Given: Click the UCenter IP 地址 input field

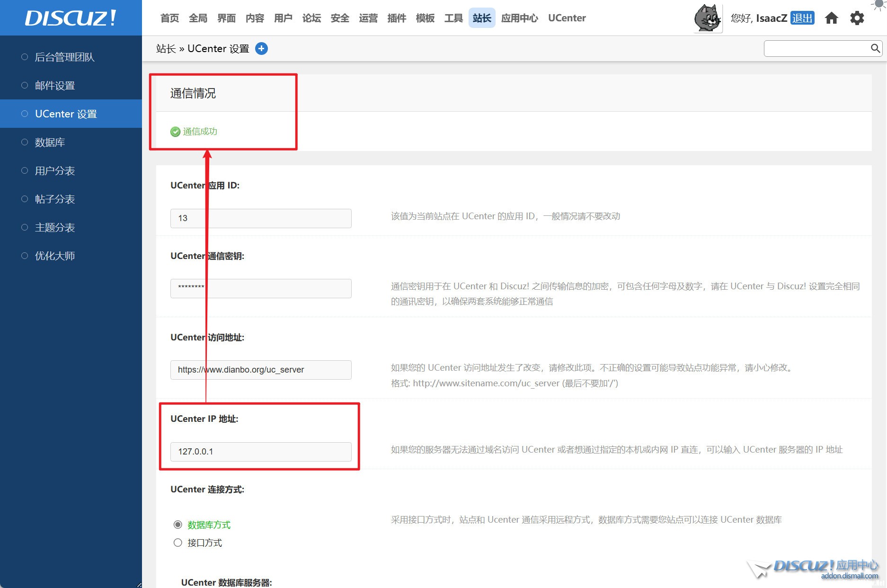Looking at the screenshot, I should point(261,452).
